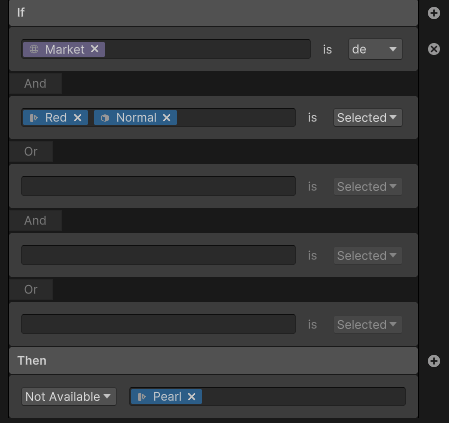The width and height of the screenshot is (449, 423).
Task: Delete the Market condition row
Action: pyautogui.click(x=434, y=49)
